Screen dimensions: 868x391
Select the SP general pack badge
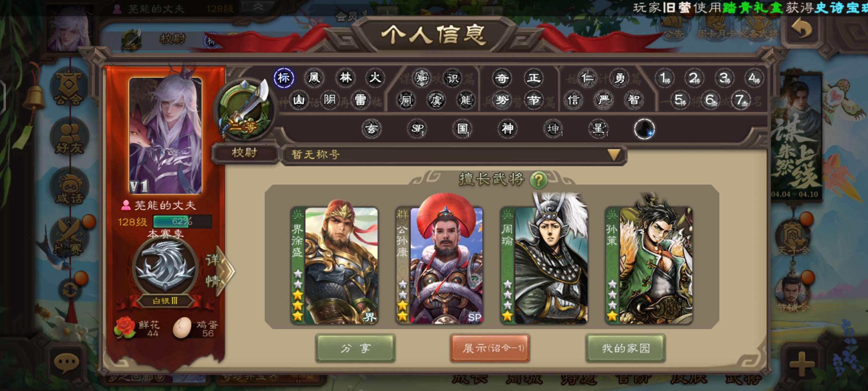417,128
